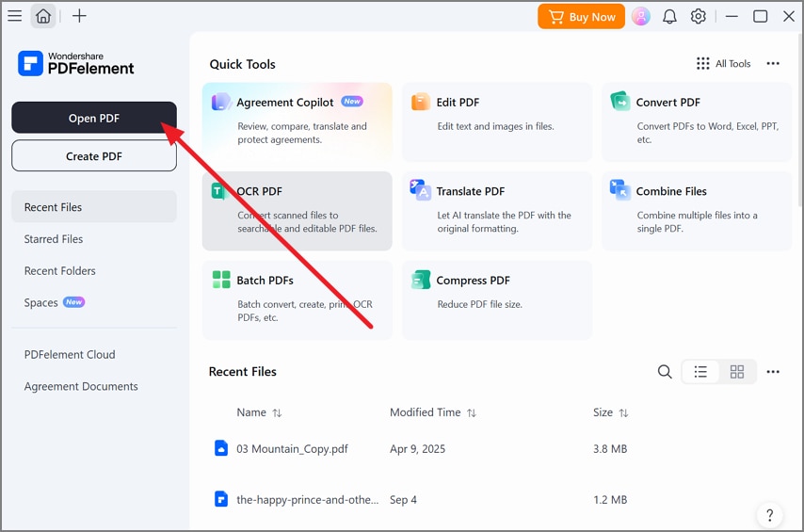Open Agreement Documents in sidebar
The width and height of the screenshot is (804, 532).
(x=94, y=386)
